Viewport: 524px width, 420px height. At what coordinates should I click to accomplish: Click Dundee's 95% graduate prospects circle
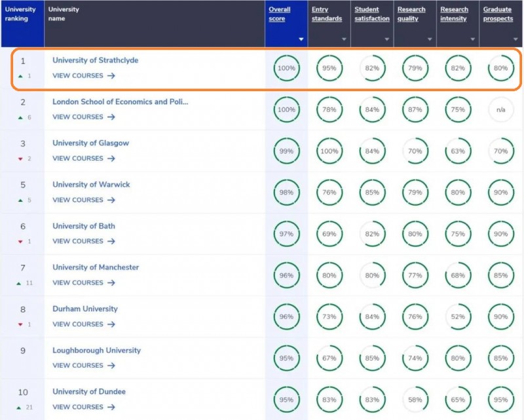click(500, 400)
